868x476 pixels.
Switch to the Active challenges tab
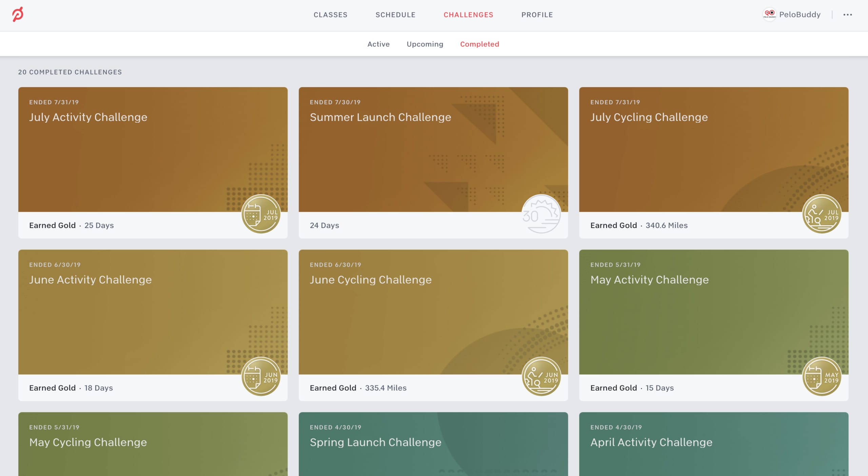[378, 44]
